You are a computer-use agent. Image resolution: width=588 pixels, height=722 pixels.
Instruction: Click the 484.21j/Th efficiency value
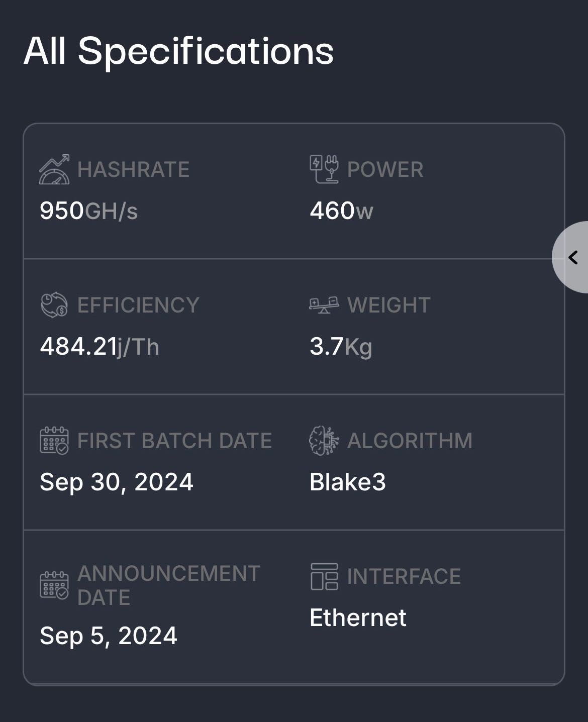point(100,347)
